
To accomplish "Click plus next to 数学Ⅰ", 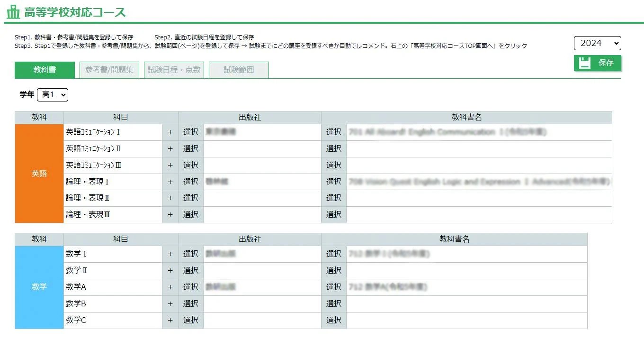I will 170,254.
